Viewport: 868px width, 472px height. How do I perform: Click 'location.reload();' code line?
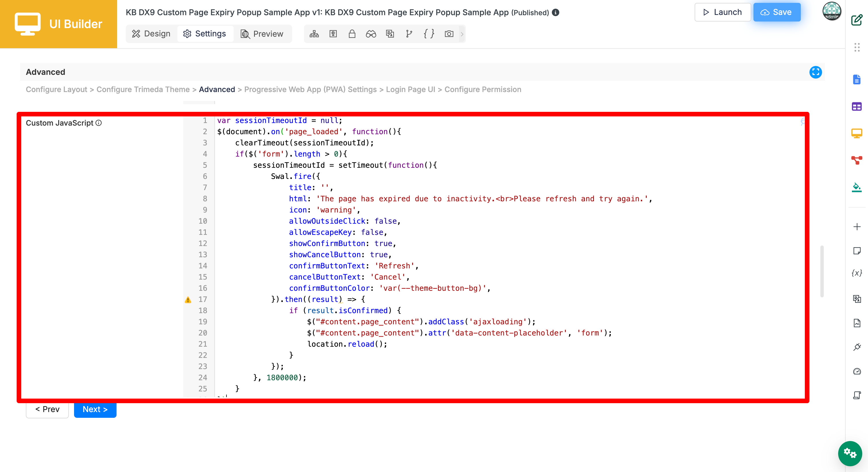pyautogui.click(x=347, y=344)
